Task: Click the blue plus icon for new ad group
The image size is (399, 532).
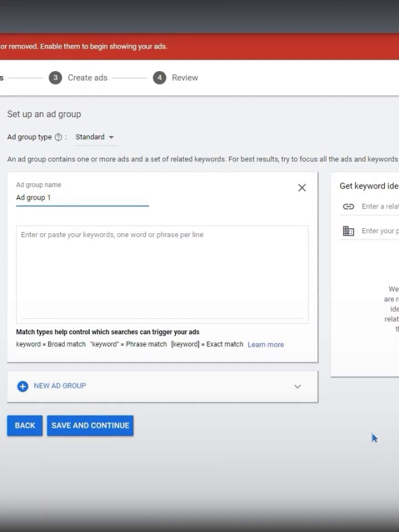Action: coord(22,386)
